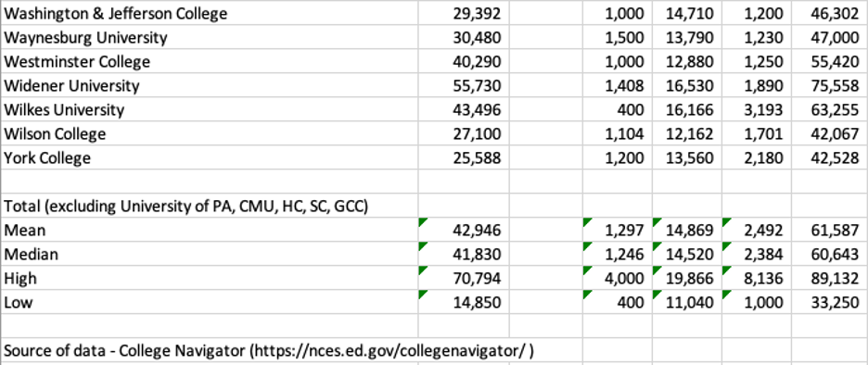868x365 pixels.
Task: Select the Washington & Jefferson College cell
Action: (210, 14)
